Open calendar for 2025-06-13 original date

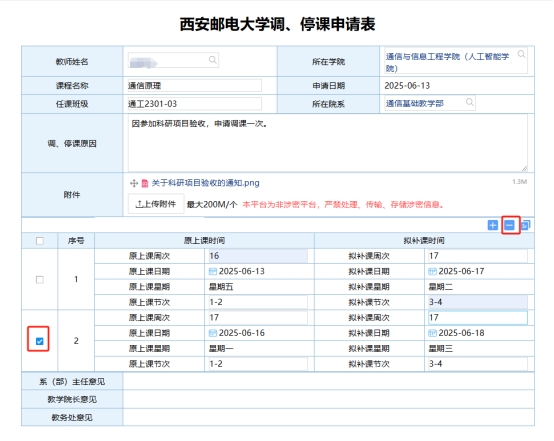tap(213, 271)
